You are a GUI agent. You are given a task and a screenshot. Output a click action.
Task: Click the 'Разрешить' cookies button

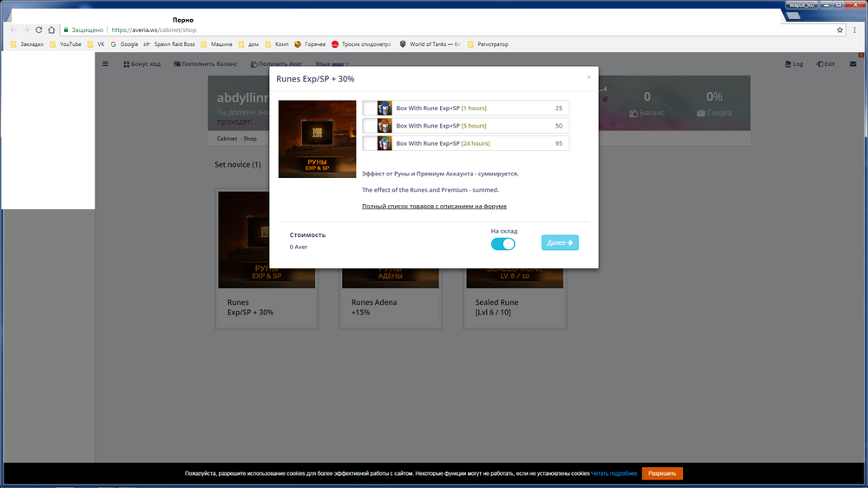click(x=662, y=473)
